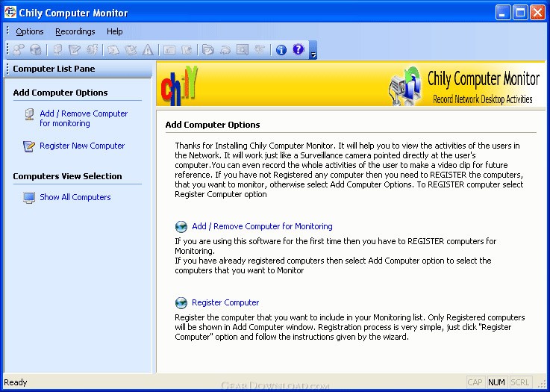The width and height of the screenshot is (550, 392).
Task: Click computer icon beside Add / Remove Computer
Action: (x=29, y=114)
